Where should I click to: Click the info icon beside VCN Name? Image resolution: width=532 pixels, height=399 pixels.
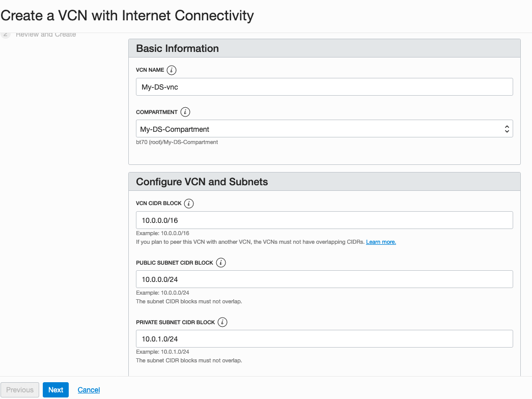coord(172,70)
